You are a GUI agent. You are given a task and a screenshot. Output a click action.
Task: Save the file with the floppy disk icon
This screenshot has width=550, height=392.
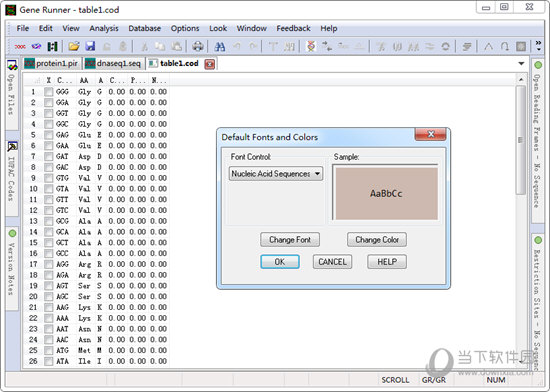[90, 46]
